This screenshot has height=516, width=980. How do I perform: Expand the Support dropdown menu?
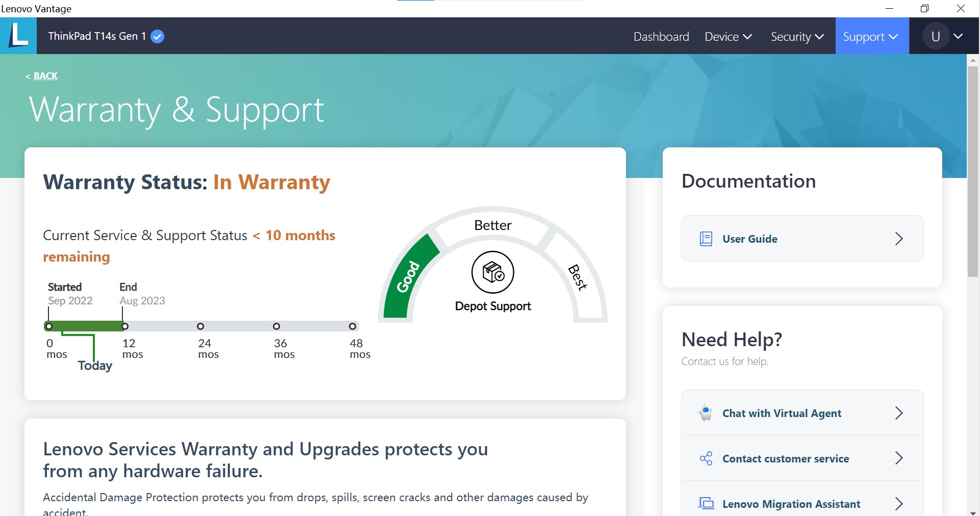click(x=872, y=36)
